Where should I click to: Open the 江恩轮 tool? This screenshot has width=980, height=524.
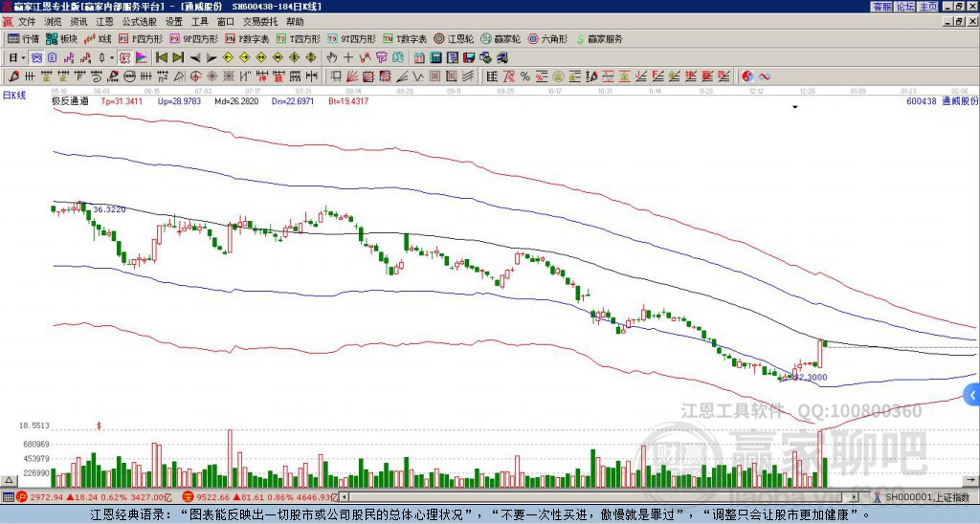pos(454,38)
